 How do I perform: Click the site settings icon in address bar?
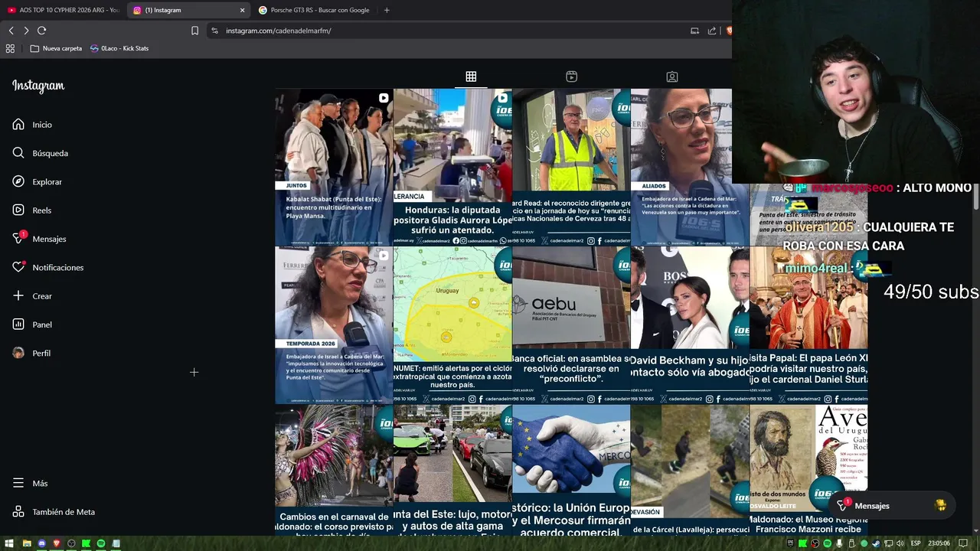[x=214, y=31]
